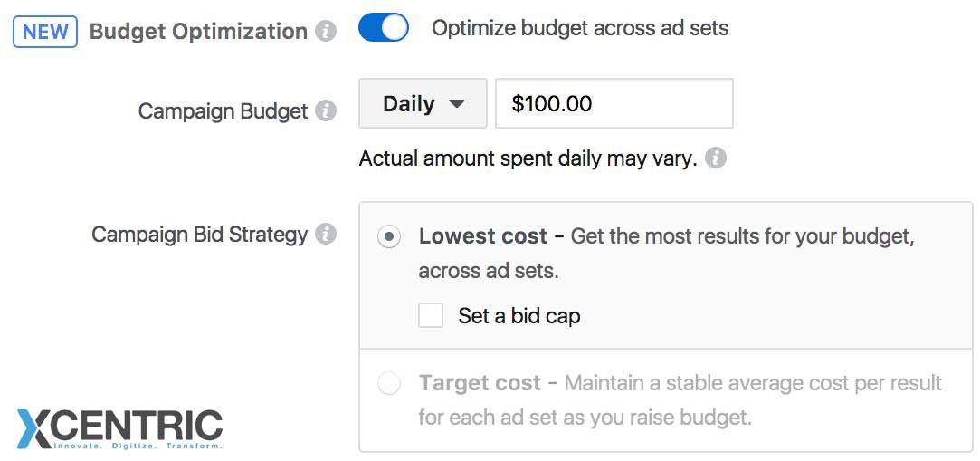Click the Budget Optimization heading
The width and height of the screenshot is (980, 461).
[198, 32]
